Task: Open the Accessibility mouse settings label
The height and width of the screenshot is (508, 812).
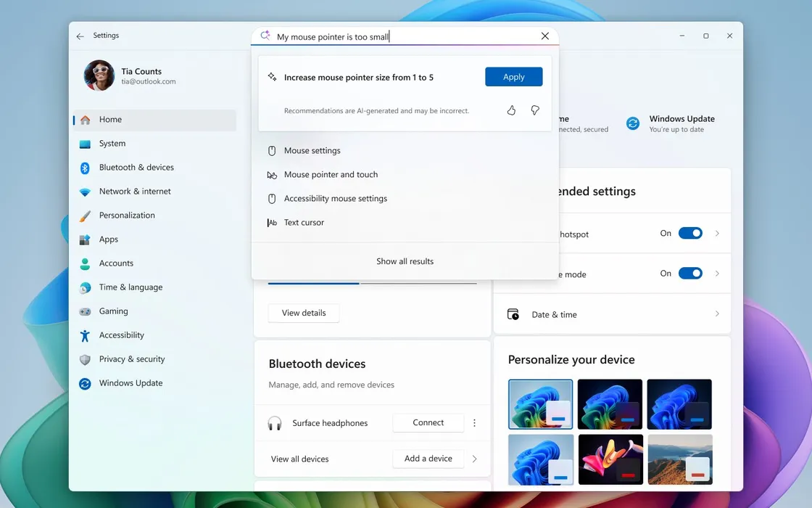Action: click(x=336, y=198)
